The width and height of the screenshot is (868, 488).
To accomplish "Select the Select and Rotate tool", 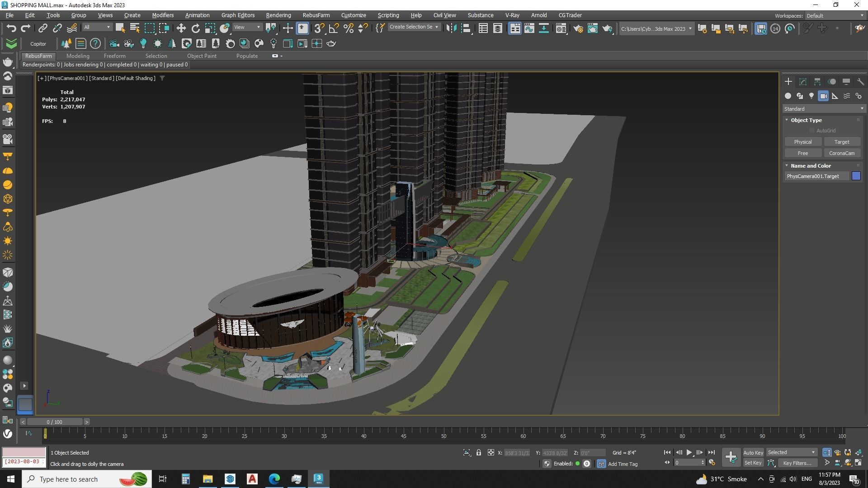I will coord(195,28).
